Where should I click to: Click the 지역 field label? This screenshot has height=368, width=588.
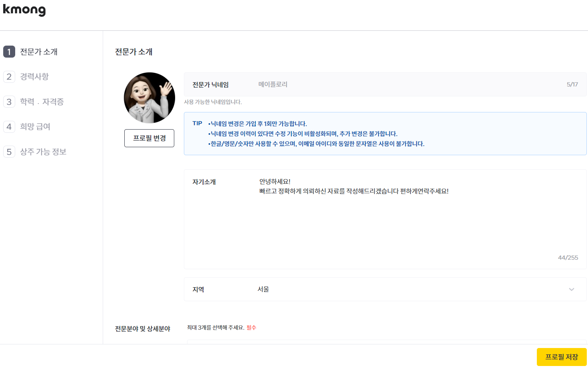click(198, 290)
